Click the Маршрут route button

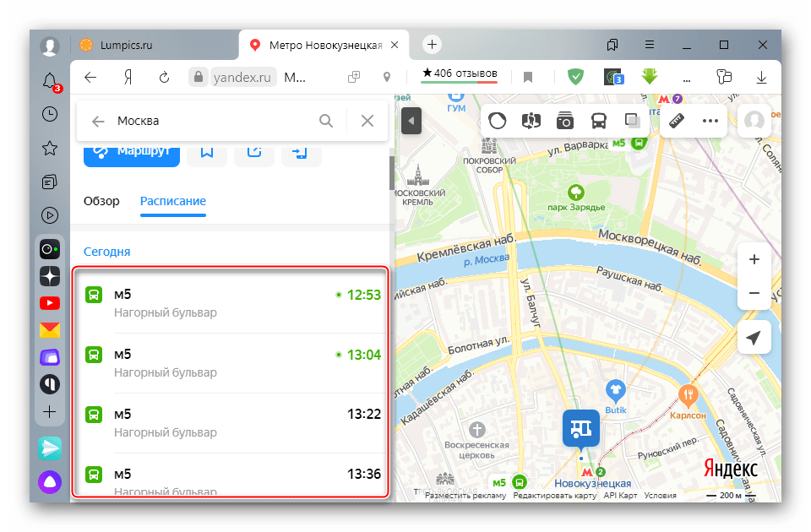[x=132, y=151]
